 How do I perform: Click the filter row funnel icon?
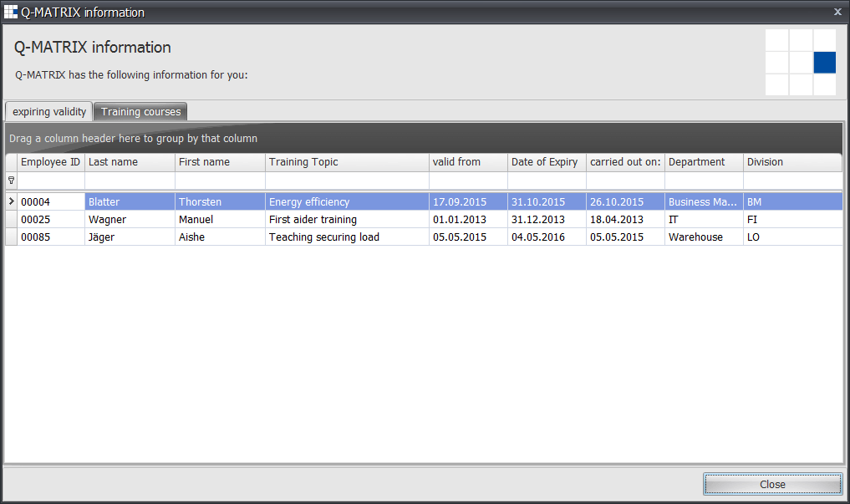pos(11,181)
